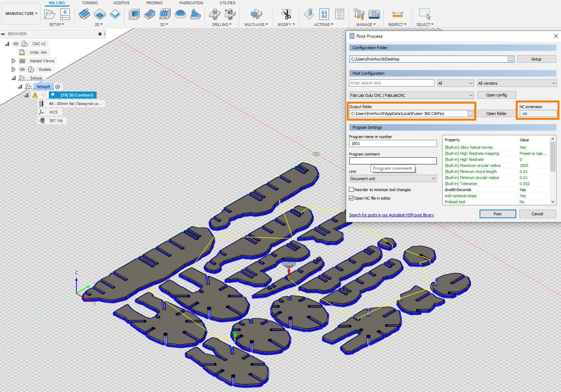The width and height of the screenshot is (561, 392).
Task: Click the Open folder button
Action: coord(496,114)
